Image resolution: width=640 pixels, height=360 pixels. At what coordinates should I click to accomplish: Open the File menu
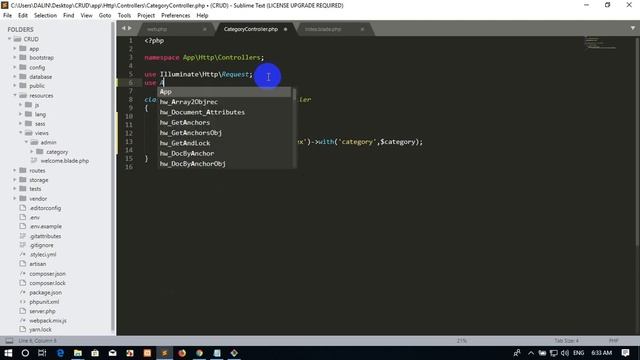(7, 16)
